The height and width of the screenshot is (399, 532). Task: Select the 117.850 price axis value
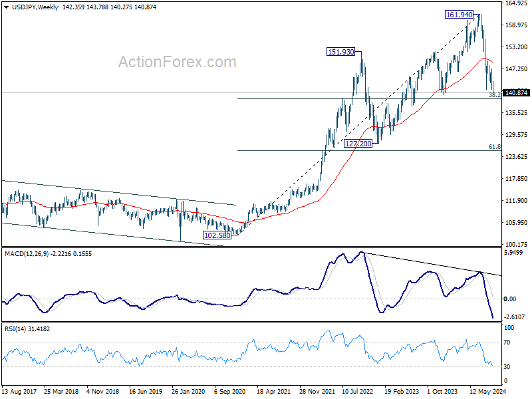(517, 178)
